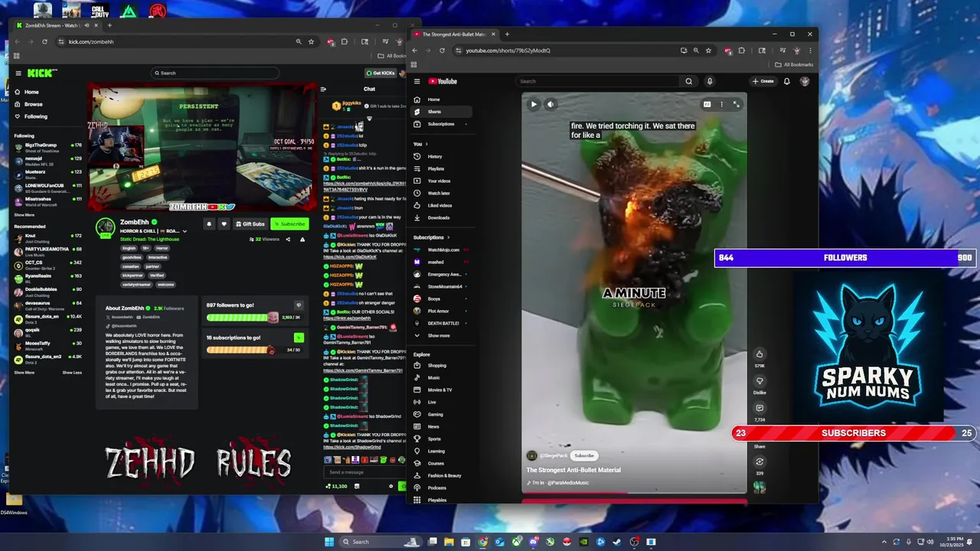The height and width of the screenshot is (551, 980).
Task: Click Show More under Recommended list
Action: click(24, 373)
